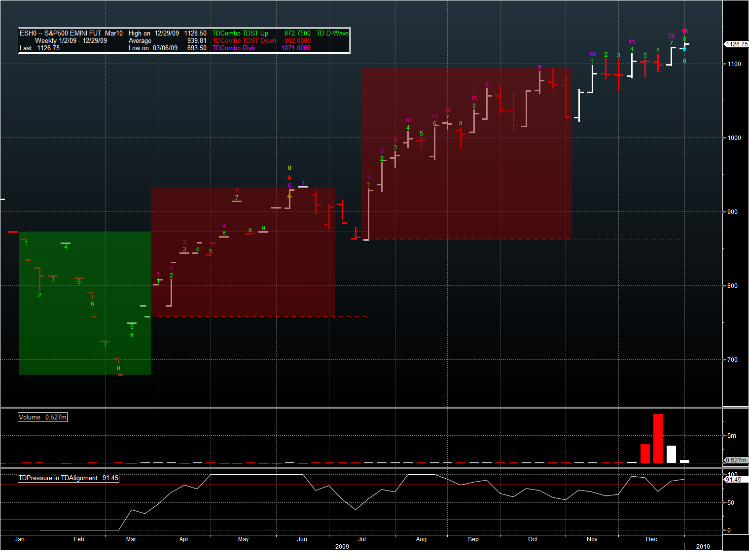Viewport: 749px width, 560px height.
Task: Click the green shaded setup box
Action: (85, 320)
